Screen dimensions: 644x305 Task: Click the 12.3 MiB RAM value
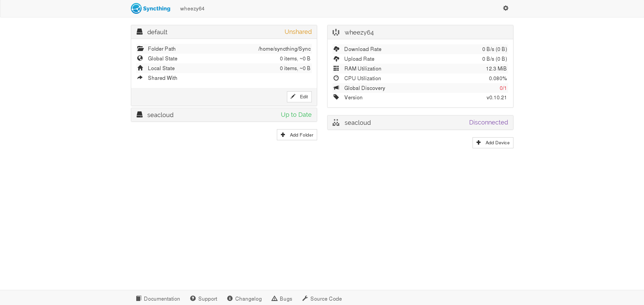coord(496,69)
